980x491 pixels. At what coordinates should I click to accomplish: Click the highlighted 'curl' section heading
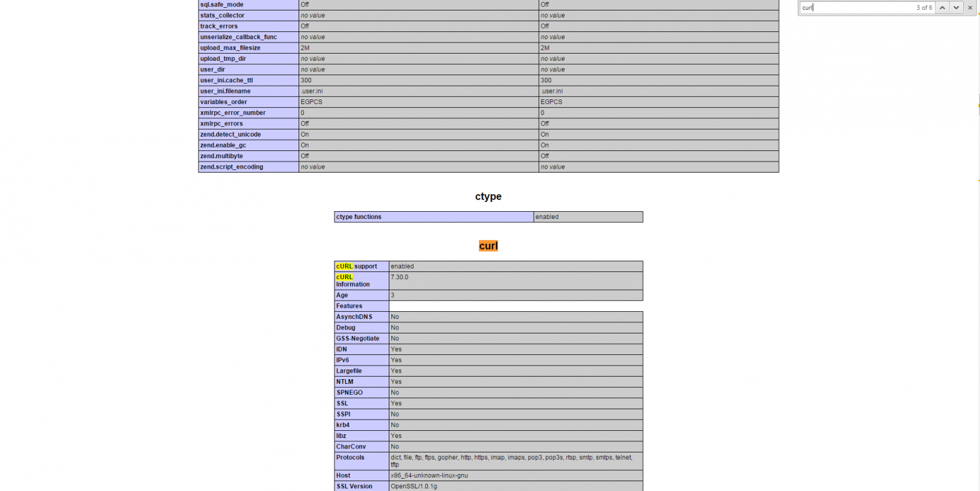[488, 246]
